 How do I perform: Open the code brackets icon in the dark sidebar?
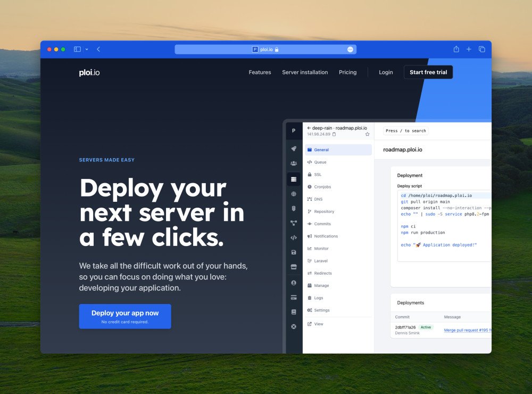pos(294,238)
